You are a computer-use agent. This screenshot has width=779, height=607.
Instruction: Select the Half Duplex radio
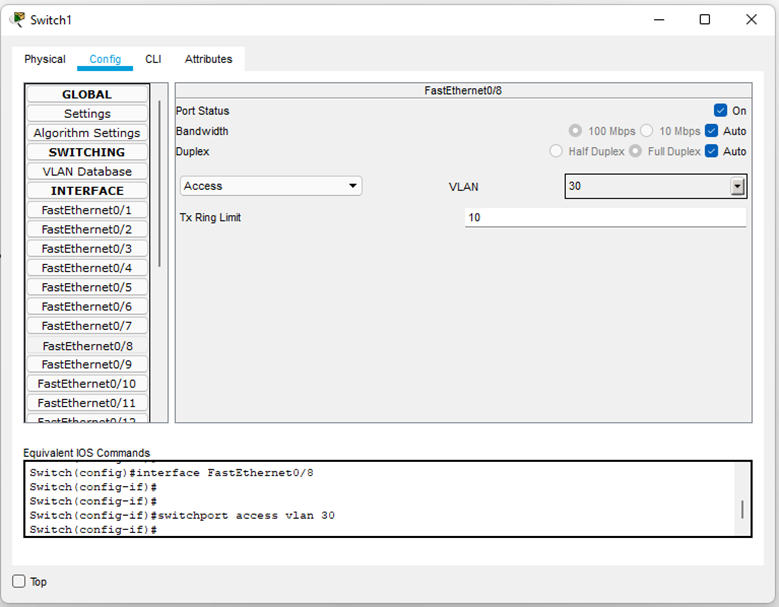556,151
